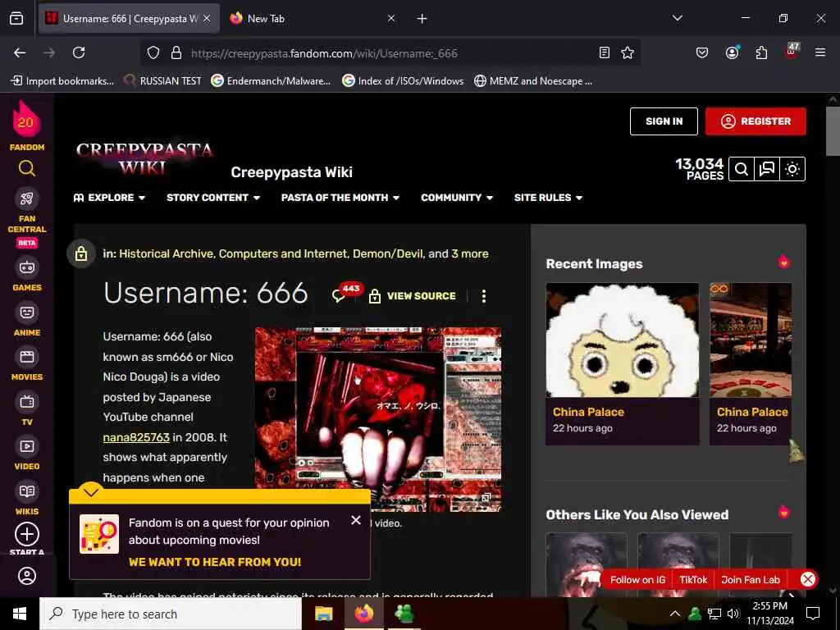Expand PASTA OF THE MONTH menu
840x630 pixels.
(340, 198)
